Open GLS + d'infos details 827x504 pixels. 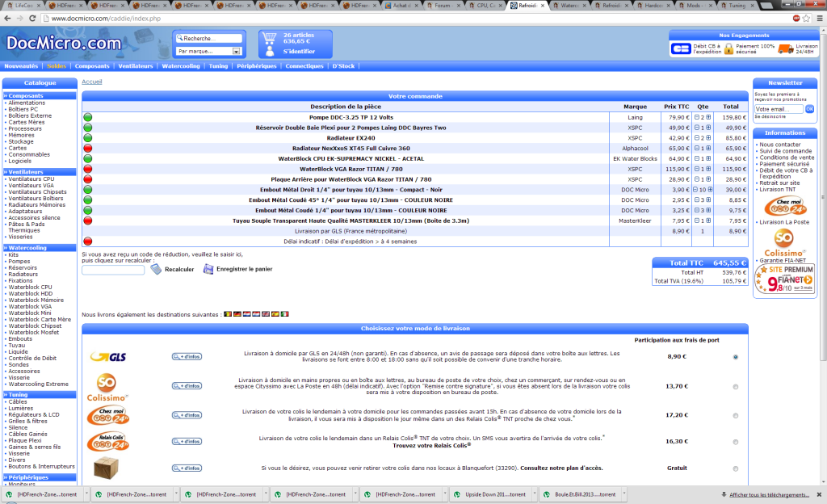[187, 356]
